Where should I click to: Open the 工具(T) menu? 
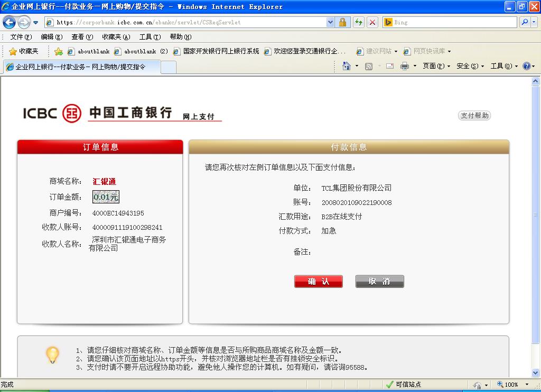point(150,36)
